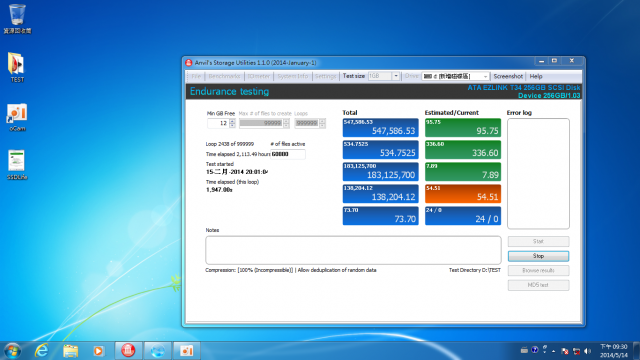Click the 73.70 blue tile
This screenshot has height=360, width=640.
coord(380,216)
